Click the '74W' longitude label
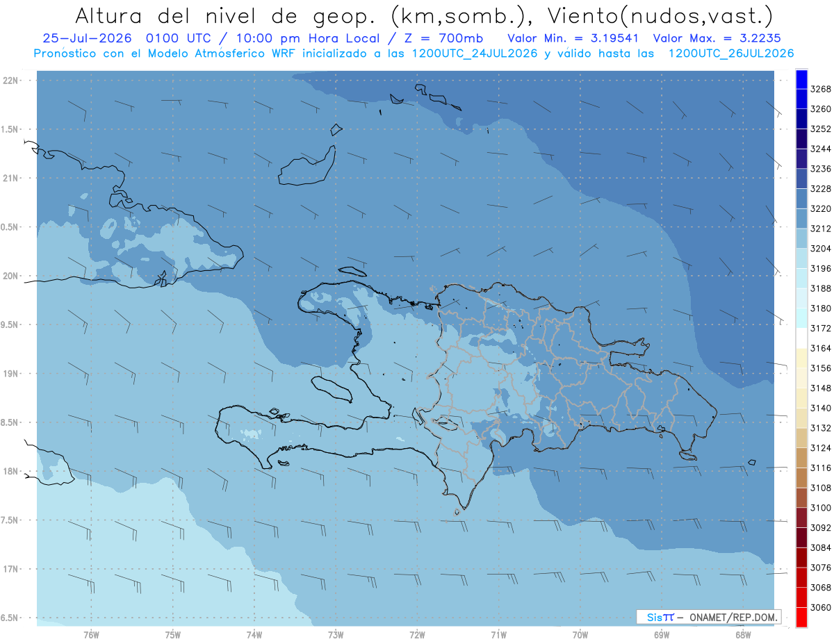Image resolution: width=834 pixels, height=644 pixels. click(x=254, y=635)
